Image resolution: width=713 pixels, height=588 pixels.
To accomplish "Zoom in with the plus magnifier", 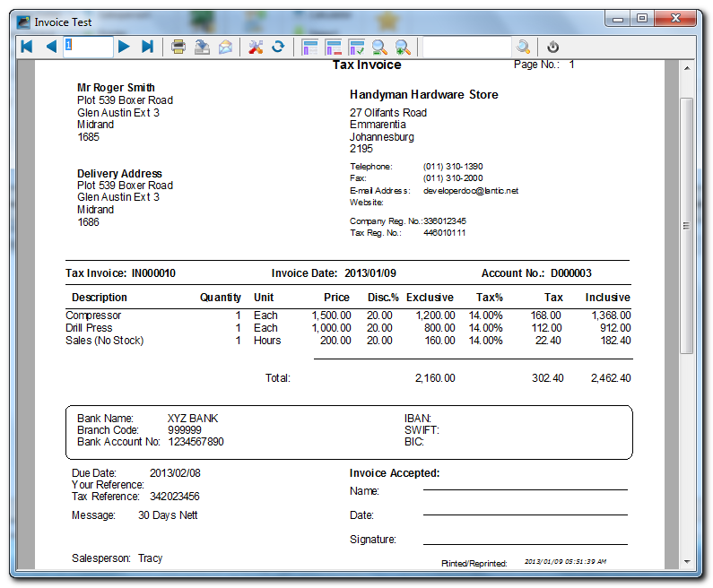I will coord(403,47).
